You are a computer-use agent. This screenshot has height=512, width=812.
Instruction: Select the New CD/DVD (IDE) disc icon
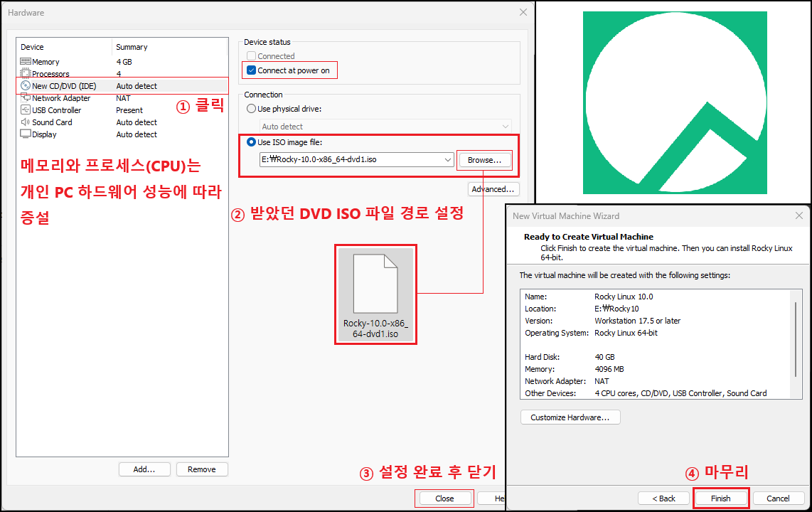[26, 86]
